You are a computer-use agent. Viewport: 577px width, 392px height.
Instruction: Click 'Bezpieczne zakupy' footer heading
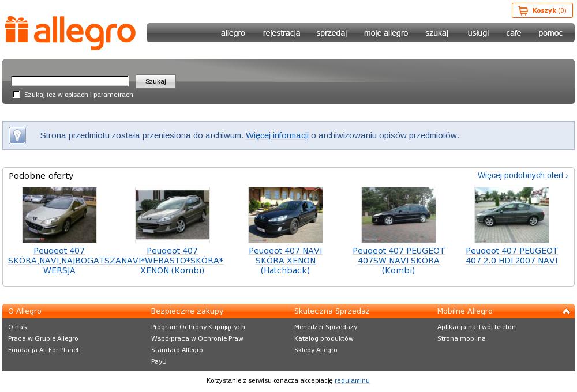(x=188, y=311)
